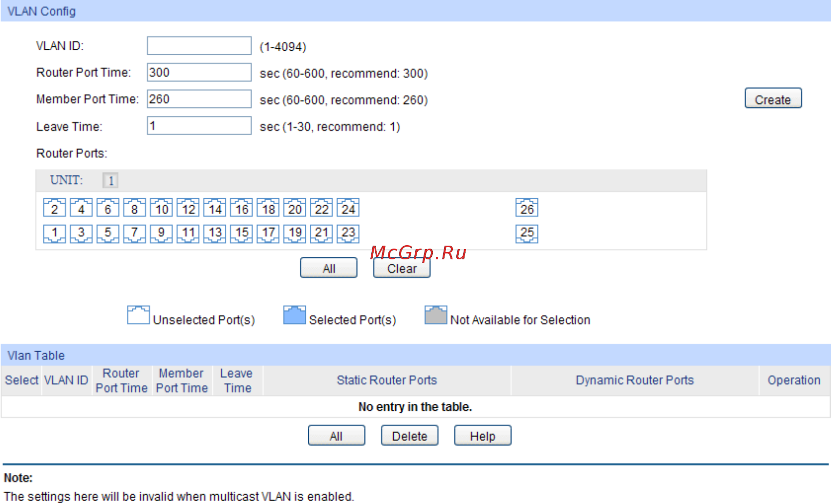The height and width of the screenshot is (504, 831).
Task: Focus the Member Port Time field
Action: click(x=199, y=99)
